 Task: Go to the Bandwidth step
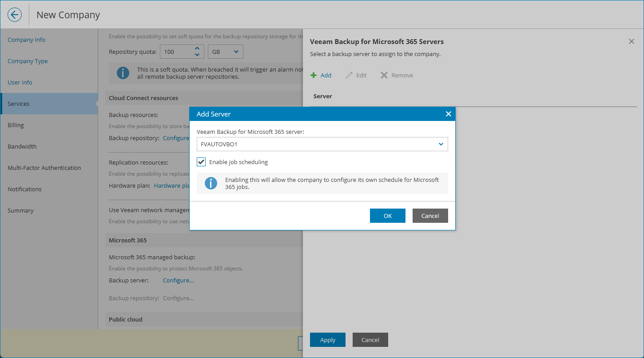(x=22, y=146)
